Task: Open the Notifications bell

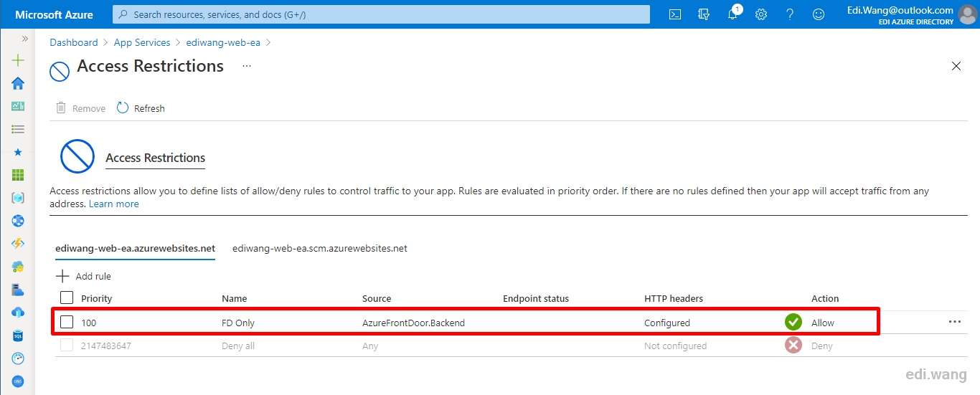Action: (x=733, y=14)
